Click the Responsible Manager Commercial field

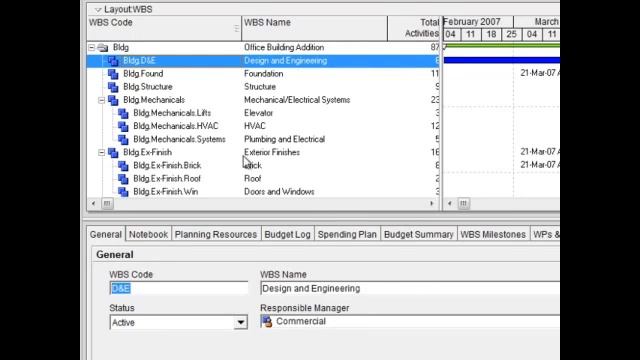pyautogui.click(x=410, y=322)
